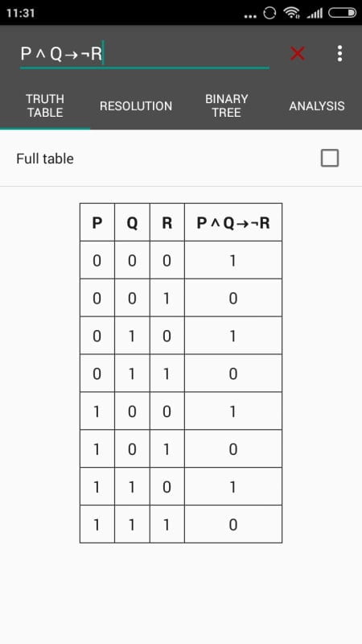Tap the clock showing 11:31
Screen dimensions: 362x644
click(21, 13)
